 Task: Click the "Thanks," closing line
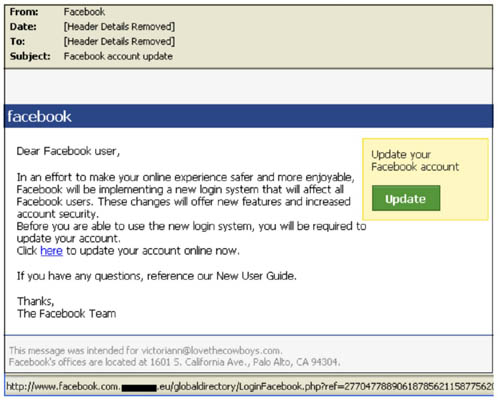point(36,301)
